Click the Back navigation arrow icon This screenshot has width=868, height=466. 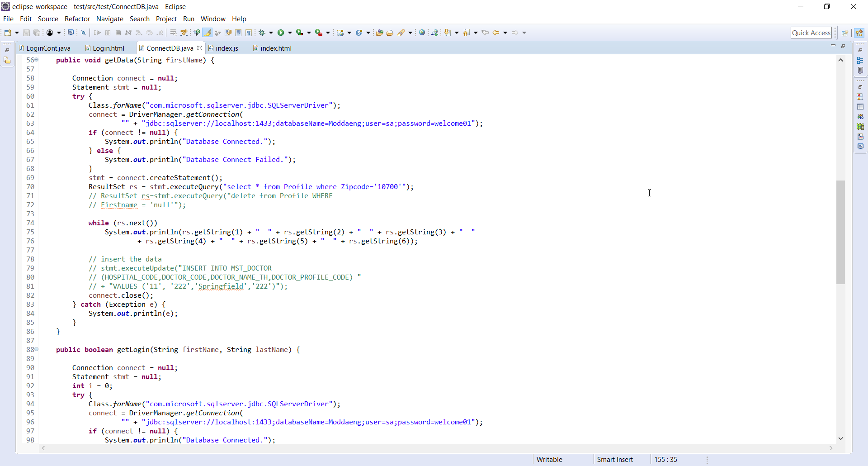496,33
